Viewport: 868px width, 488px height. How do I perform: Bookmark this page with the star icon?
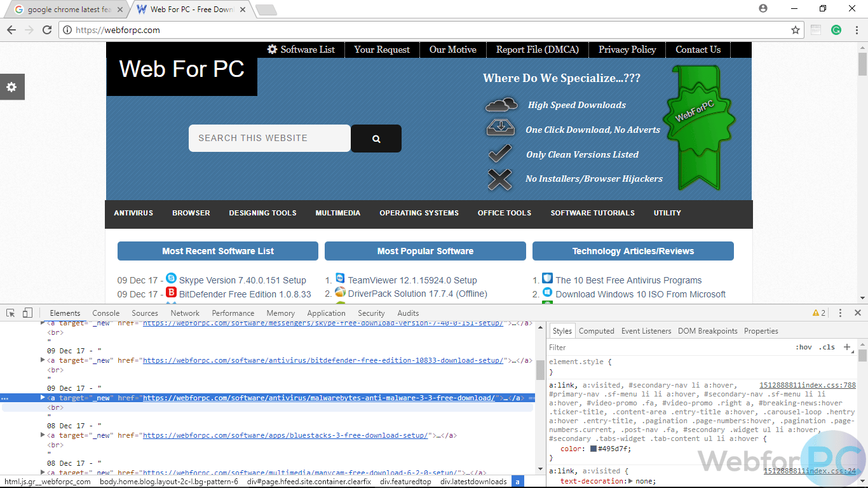point(795,30)
